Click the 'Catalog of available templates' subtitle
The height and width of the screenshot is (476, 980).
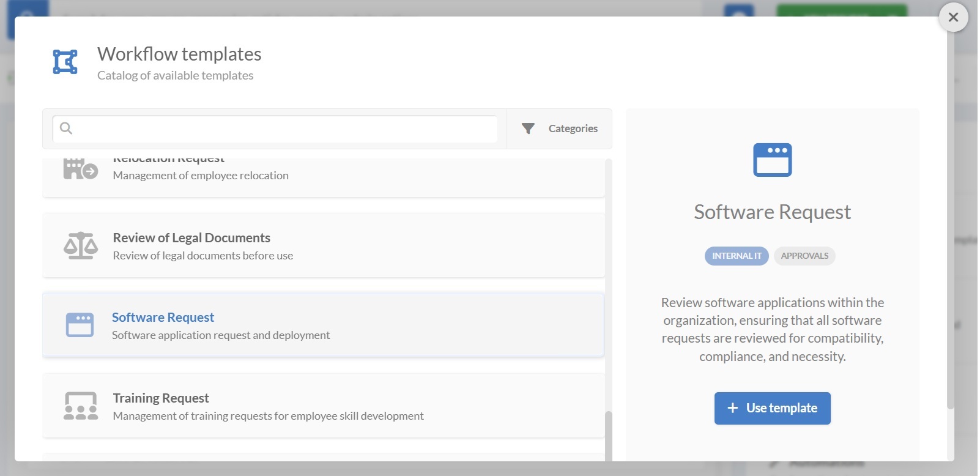click(175, 75)
